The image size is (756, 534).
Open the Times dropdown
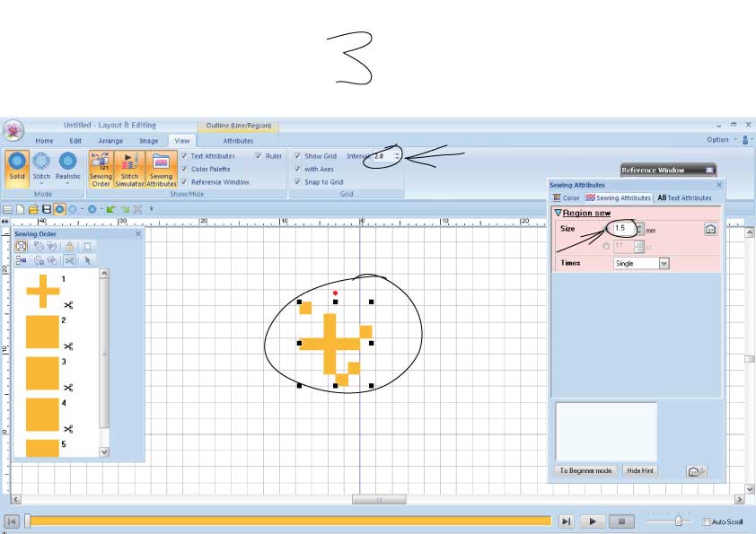click(x=664, y=264)
